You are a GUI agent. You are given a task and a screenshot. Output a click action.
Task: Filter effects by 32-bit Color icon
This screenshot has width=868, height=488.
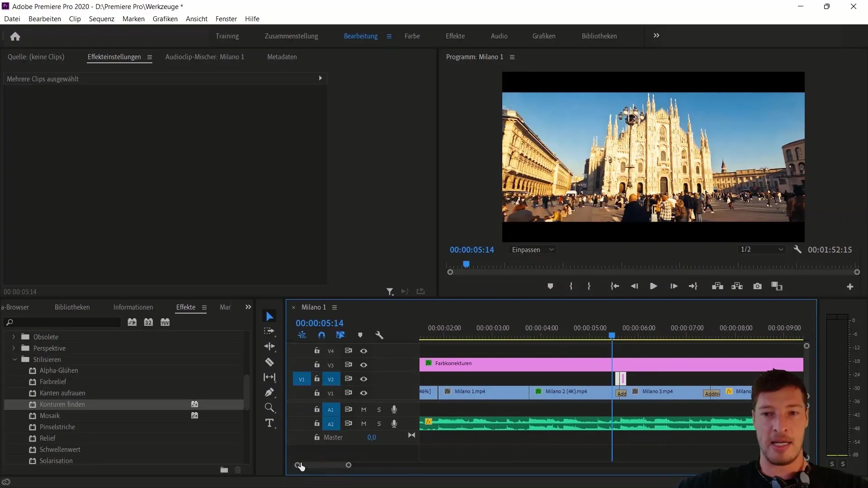point(148,322)
